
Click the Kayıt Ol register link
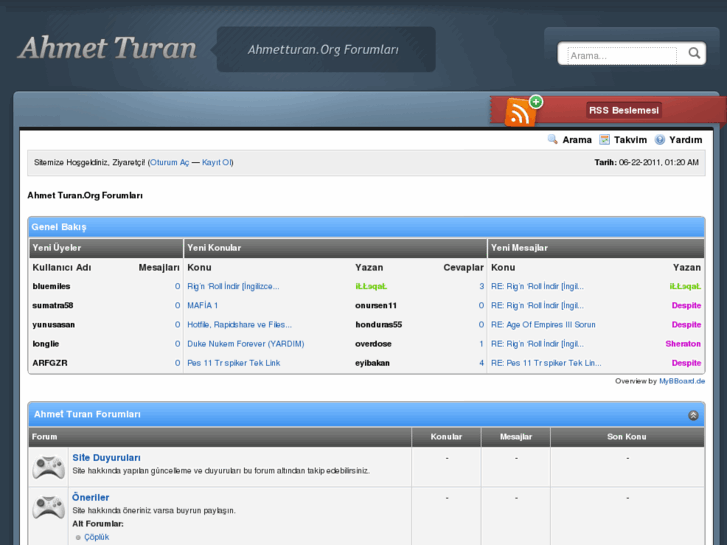tap(217, 162)
